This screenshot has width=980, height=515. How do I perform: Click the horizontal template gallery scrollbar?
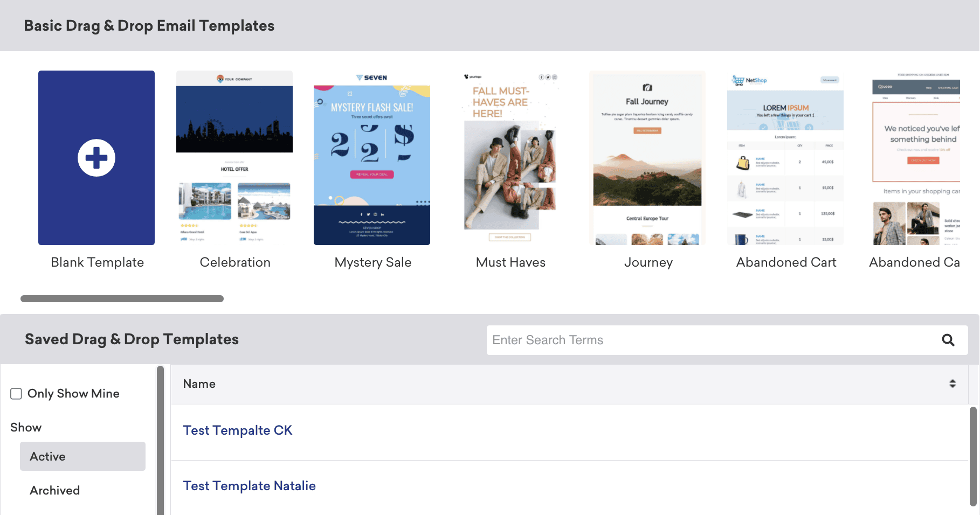(122, 299)
